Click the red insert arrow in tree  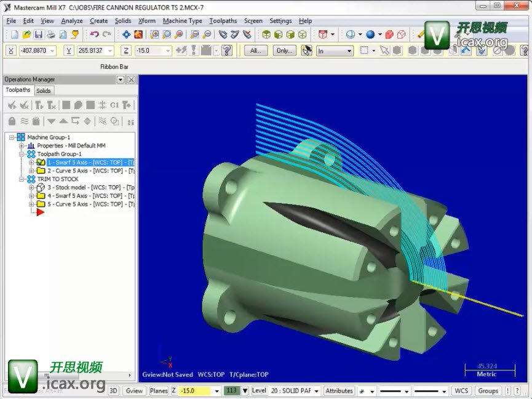(41, 212)
